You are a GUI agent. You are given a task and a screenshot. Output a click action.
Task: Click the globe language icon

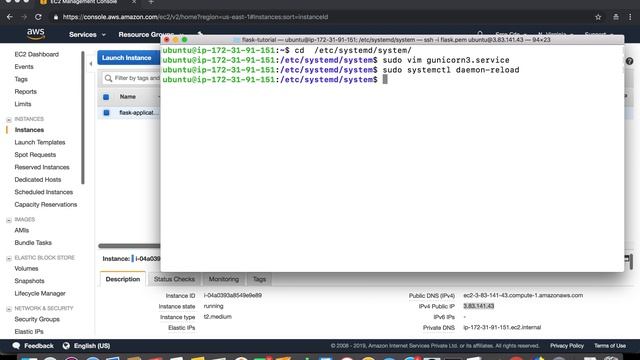pos(66,346)
